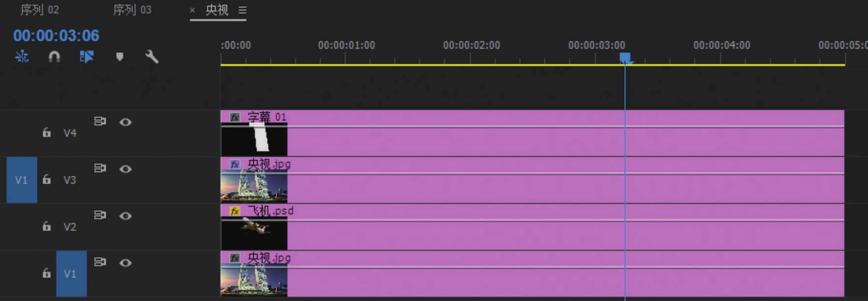Switch to 序列 03 tab
Image resolution: width=868 pixels, height=301 pixels.
(132, 10)
